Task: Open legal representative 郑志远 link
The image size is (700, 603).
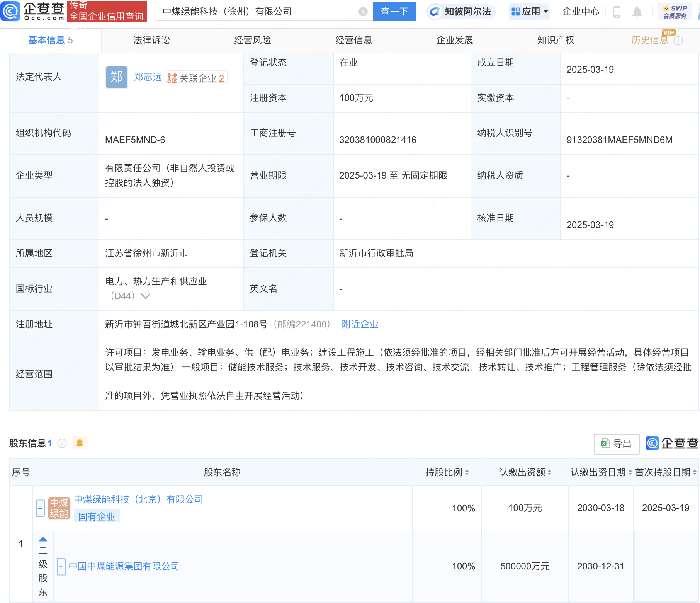Action: tap(148, 77)
